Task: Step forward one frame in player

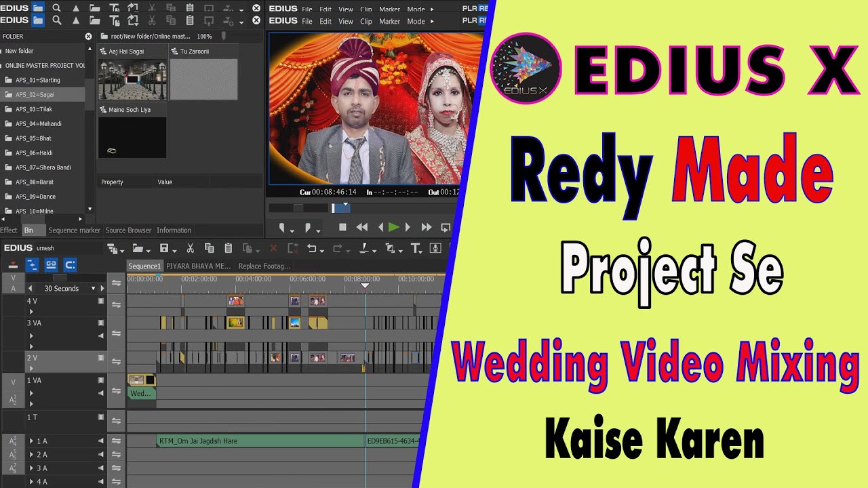Action: pyautogui.click(x=408, y=227)
